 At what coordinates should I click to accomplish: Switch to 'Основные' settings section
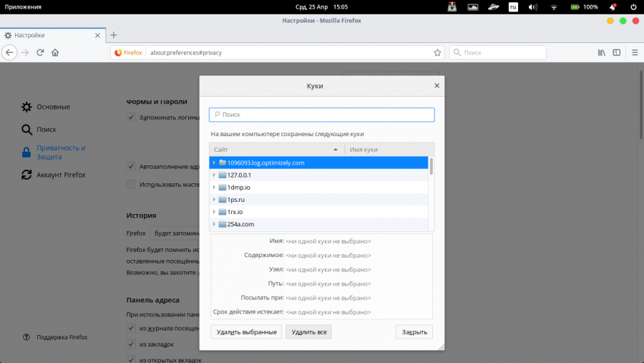(x=53, y=107)
